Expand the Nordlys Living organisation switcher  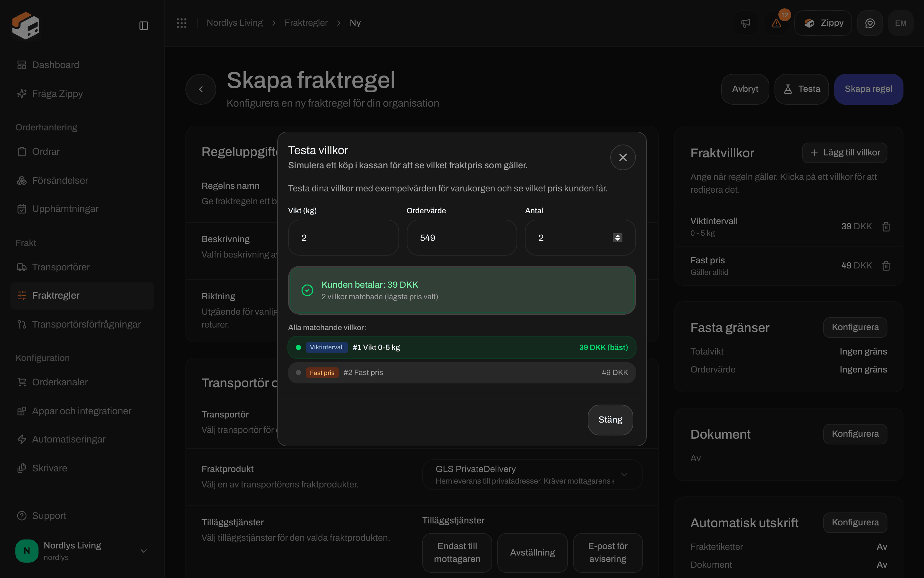coord(82,551)
